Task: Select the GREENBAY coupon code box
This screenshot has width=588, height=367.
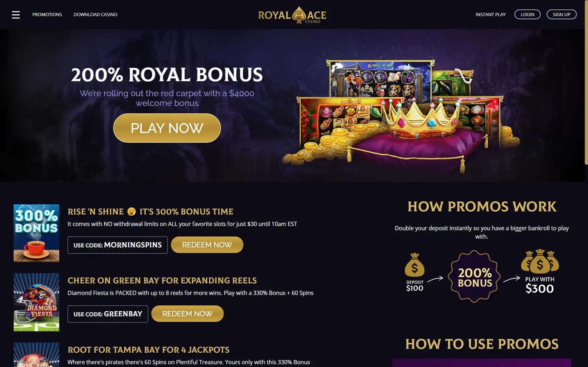Action: click(108, 314)
